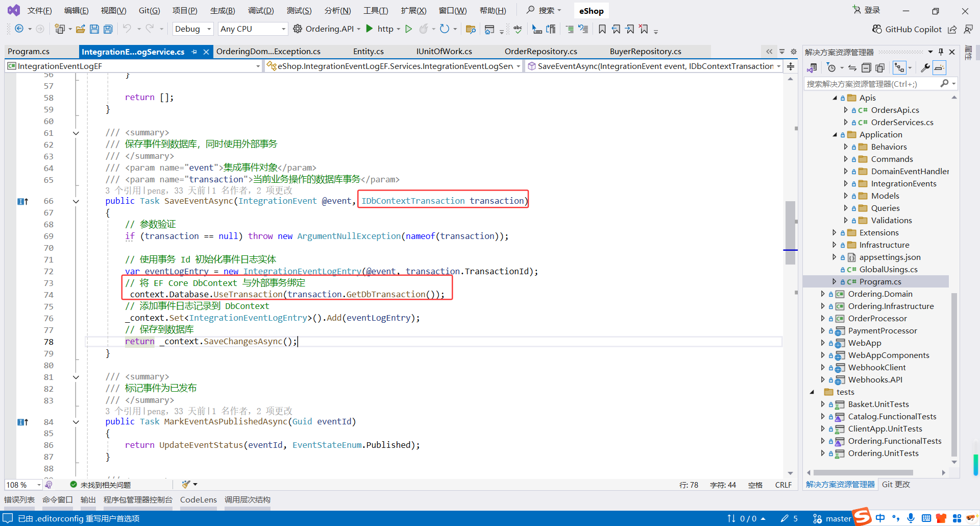The width and height of the screenshot is (980, 526).
Task: Collapse the code region at line 66
Action: tap(76, 201)
